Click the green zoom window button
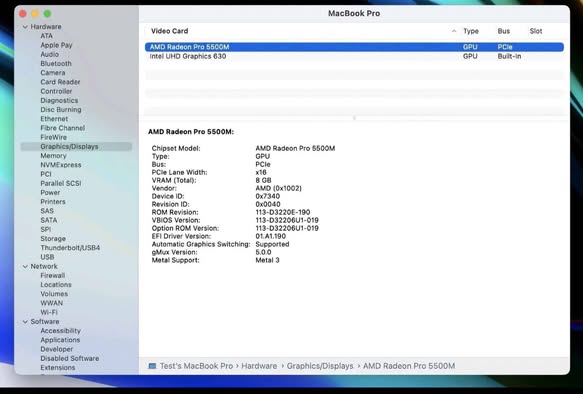Image resolution: width=583 pixels, height=394 pixels. pos(47,14)
